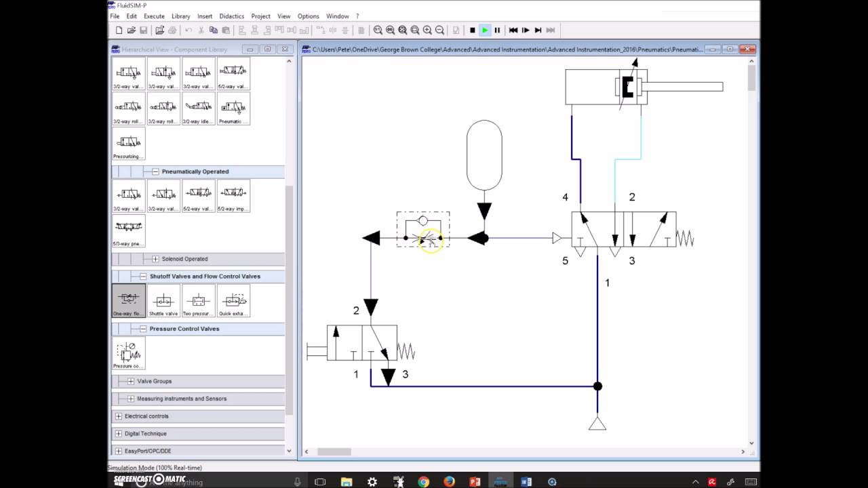Screen dimensions: 868x488
Task: Open the File menu
Action: click(115, 16)
